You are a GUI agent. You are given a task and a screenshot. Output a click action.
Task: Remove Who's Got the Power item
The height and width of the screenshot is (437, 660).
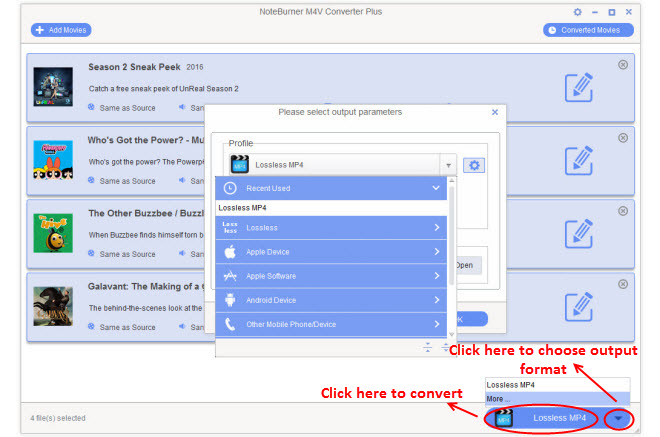623,138
